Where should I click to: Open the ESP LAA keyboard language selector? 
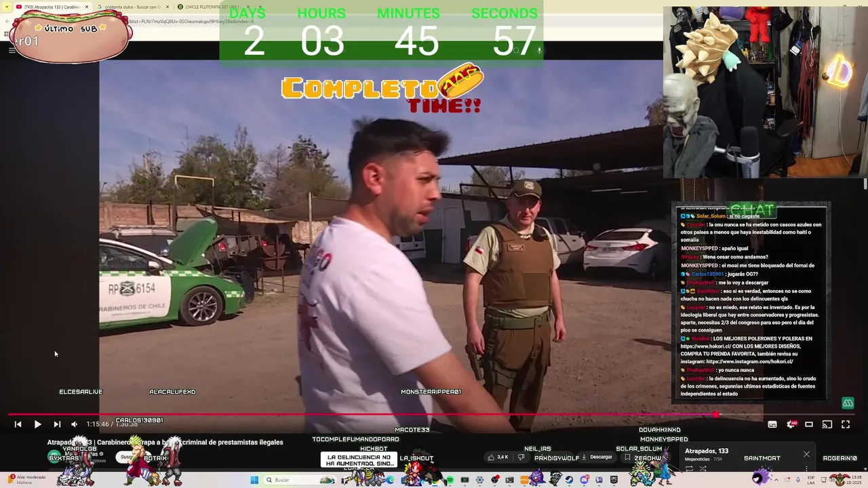tap(811, 480)
